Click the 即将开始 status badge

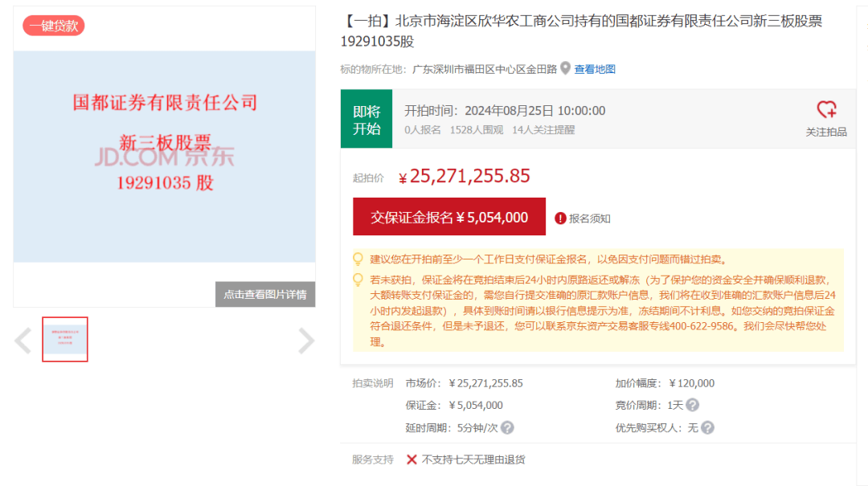click(x=366, y=118)
